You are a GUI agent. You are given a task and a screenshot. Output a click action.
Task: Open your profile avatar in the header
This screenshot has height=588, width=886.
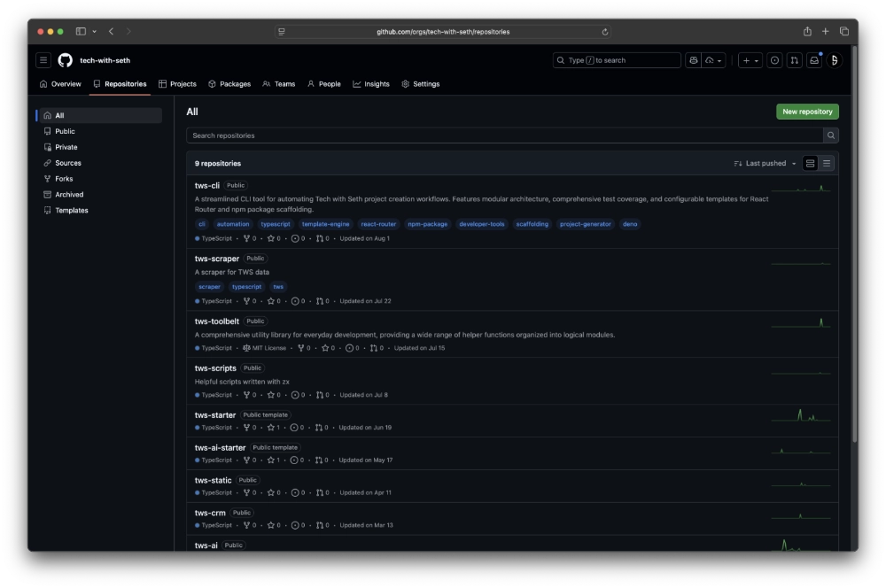[x=834, y=60]
